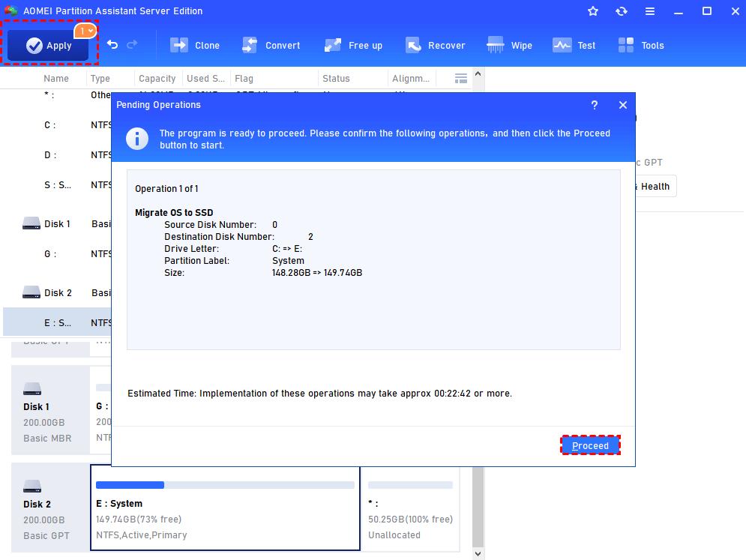Viewport: 746px width, 560px height.
Task: Select the Disk 2 200.00GB Basic GPT block
Action: [50, 508]
